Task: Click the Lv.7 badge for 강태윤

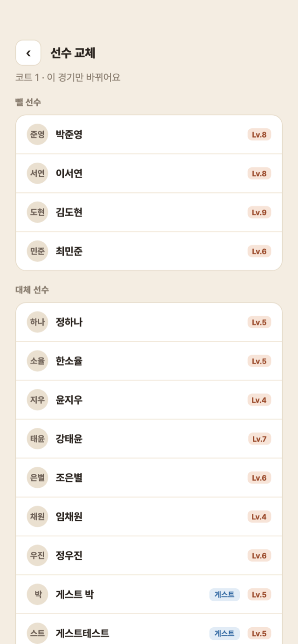Action: pyautogui.click(x=260, y=439)
